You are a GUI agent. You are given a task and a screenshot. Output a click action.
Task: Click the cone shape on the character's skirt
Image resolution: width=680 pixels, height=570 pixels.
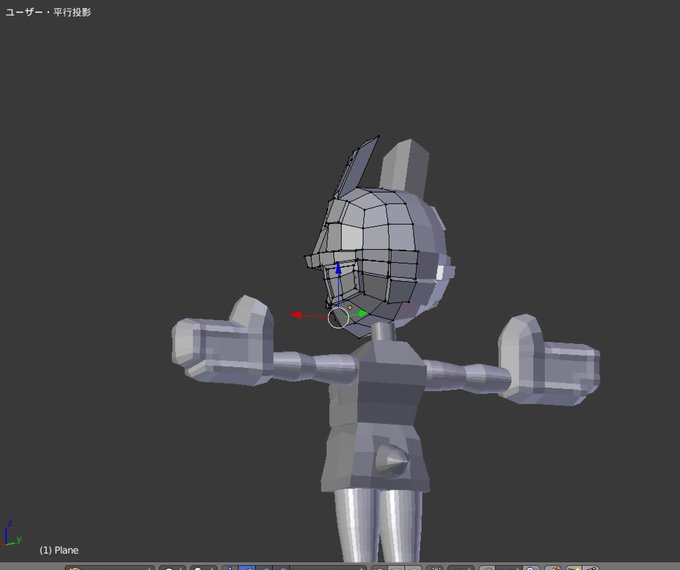tap(391, 462)
